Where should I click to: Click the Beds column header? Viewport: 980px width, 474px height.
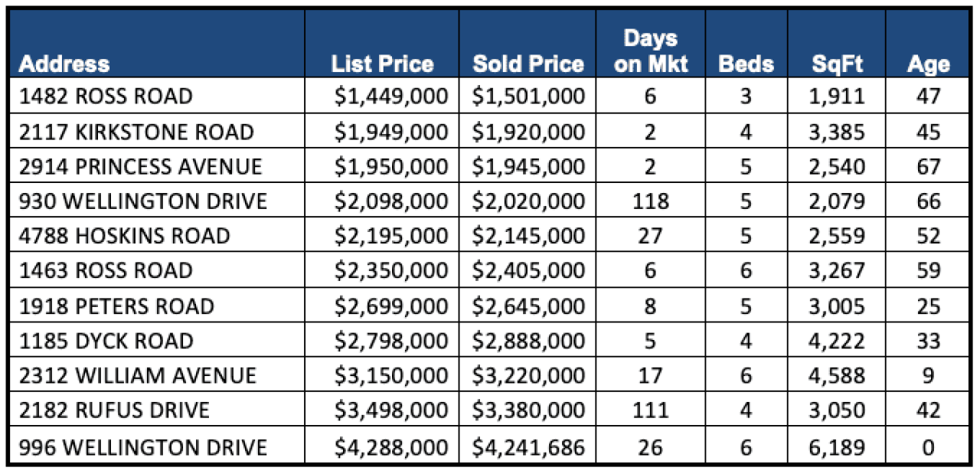tap(746, 64)
